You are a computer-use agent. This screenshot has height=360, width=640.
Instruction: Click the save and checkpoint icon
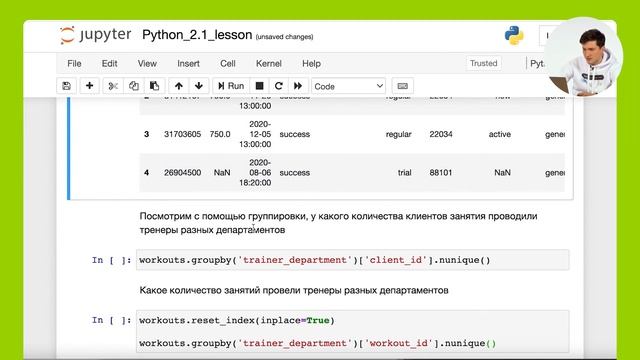pos(67,86)
